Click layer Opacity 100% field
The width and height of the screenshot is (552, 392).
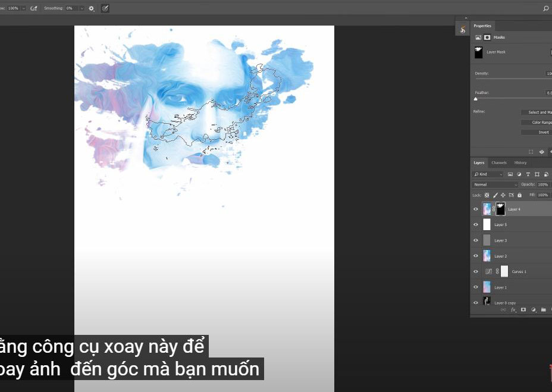coord(543,184)
